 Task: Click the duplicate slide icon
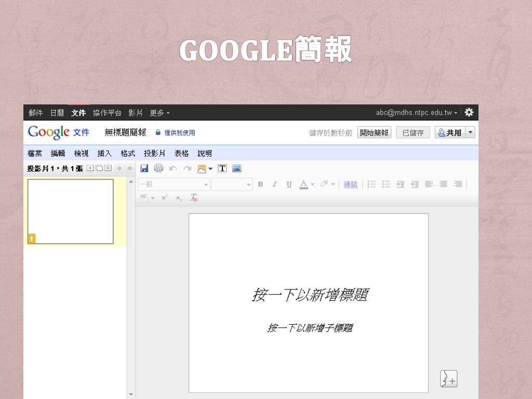99,168
